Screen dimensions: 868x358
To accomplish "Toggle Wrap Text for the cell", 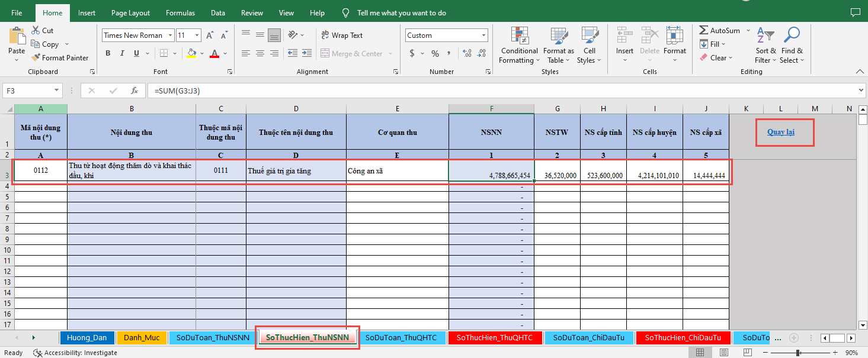I will click(341, 36).
